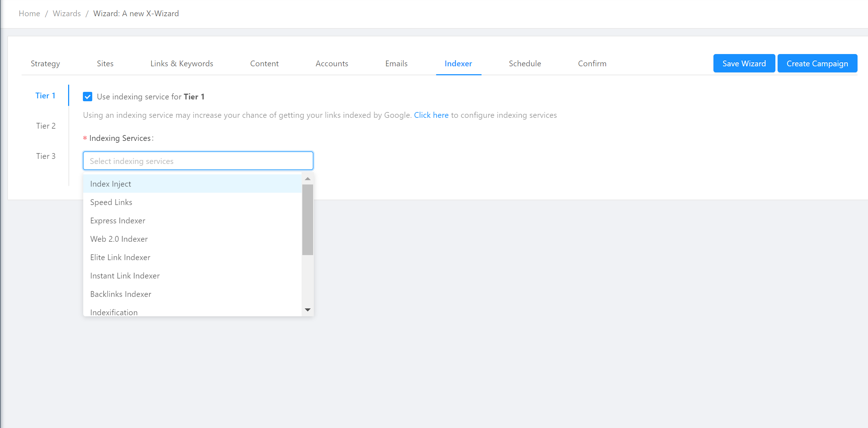Click Create Campaign button

(817, 63)
